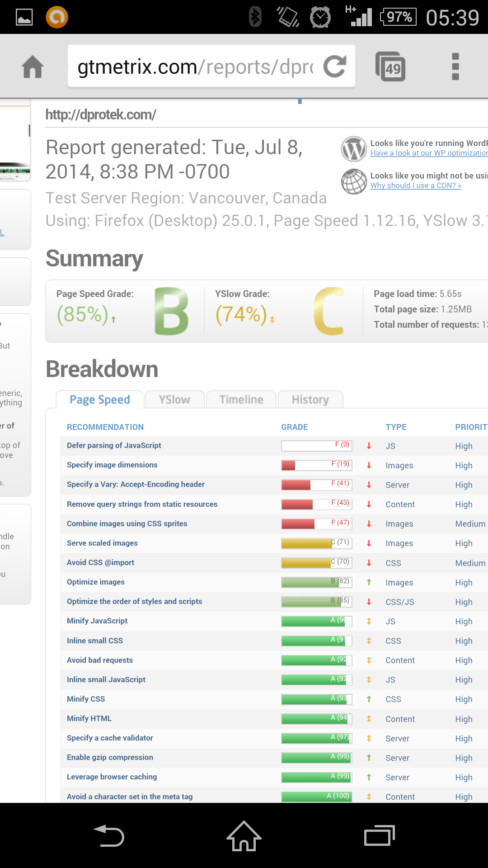Open the WP optimization link
This screenshot has width=488, height=868.
pos(429,153)
